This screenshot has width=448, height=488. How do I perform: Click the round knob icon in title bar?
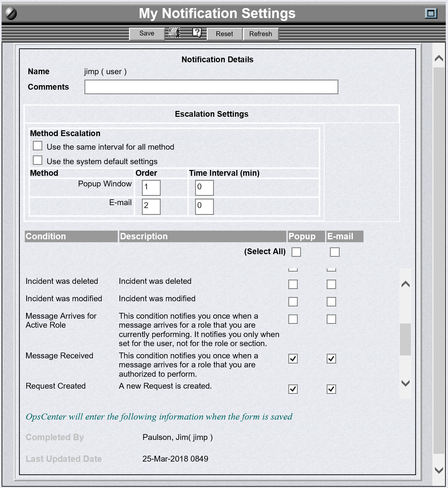11,14
